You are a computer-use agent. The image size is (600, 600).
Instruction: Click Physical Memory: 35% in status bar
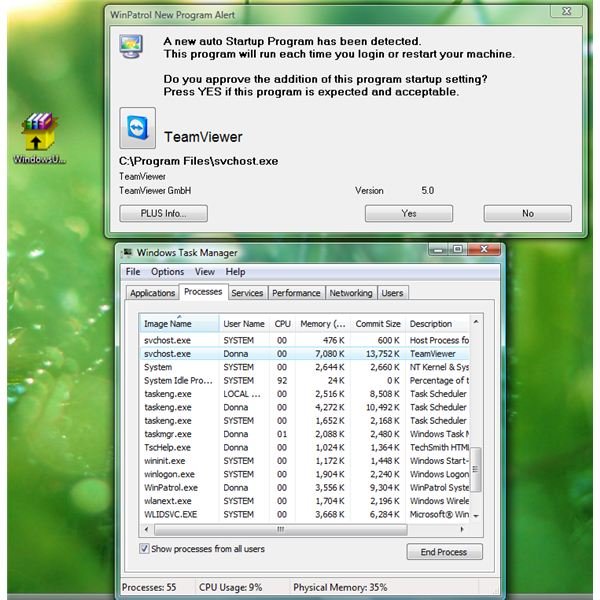pyautogui.click(x=340, y=587)
